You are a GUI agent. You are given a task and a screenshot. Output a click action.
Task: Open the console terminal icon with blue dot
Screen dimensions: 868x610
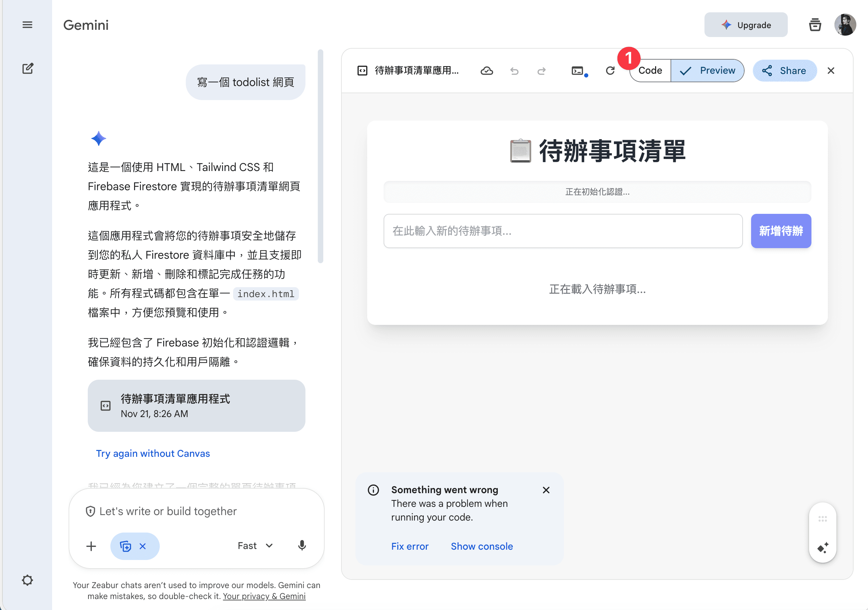coord(578,71)
